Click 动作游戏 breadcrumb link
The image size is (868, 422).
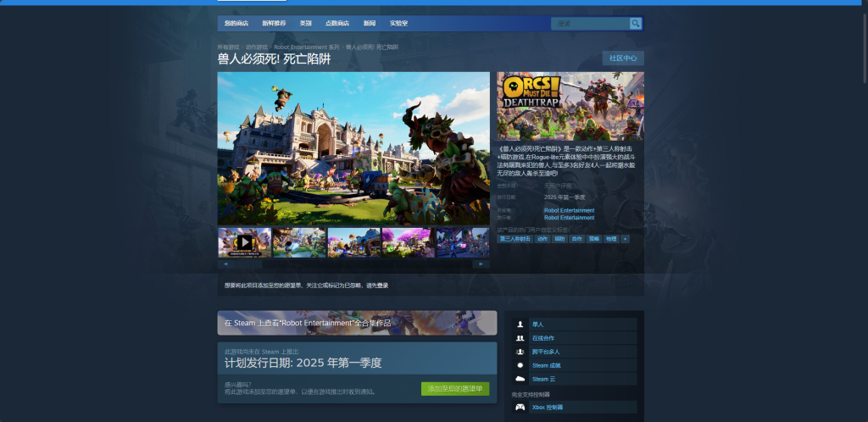pyautogui.click(x=256, y=47)
